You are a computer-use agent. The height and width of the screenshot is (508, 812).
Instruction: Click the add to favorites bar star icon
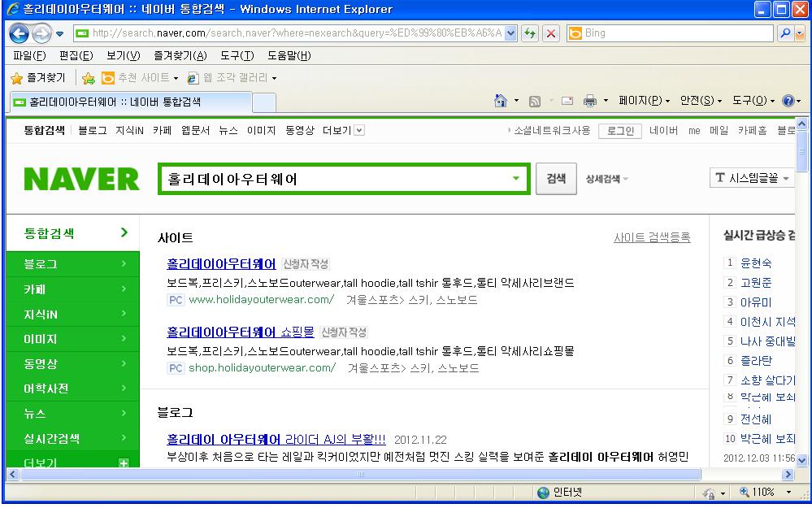pos(89,78)
